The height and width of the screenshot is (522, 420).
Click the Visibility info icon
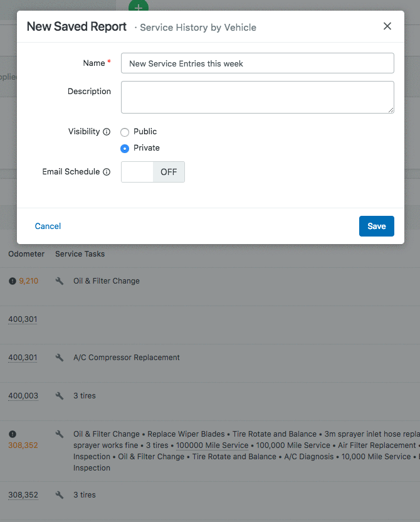(107, 132)
